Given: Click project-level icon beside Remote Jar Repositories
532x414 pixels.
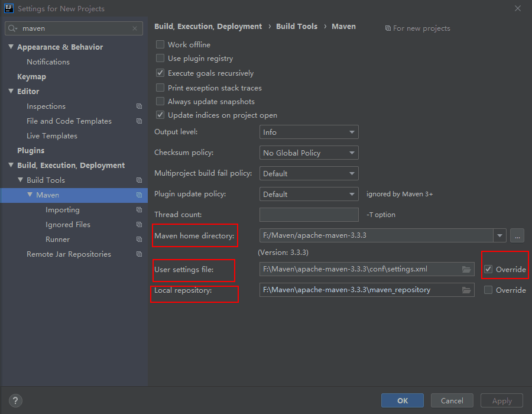Looking at the screenshot, I should click(139, 254).
